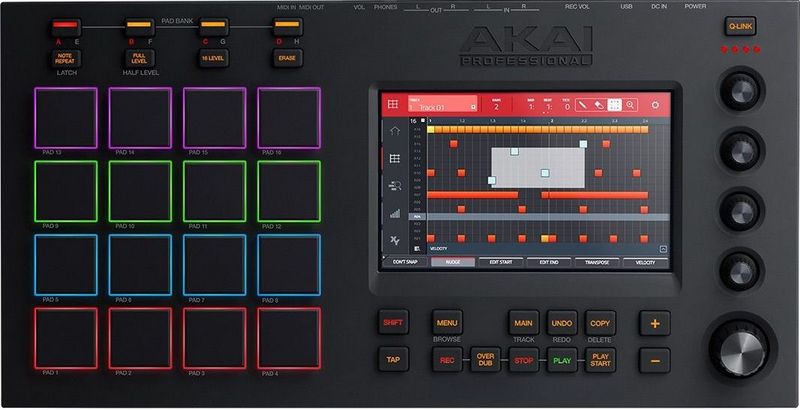Open the step bars sidebar icon

(x=394, y=214)
